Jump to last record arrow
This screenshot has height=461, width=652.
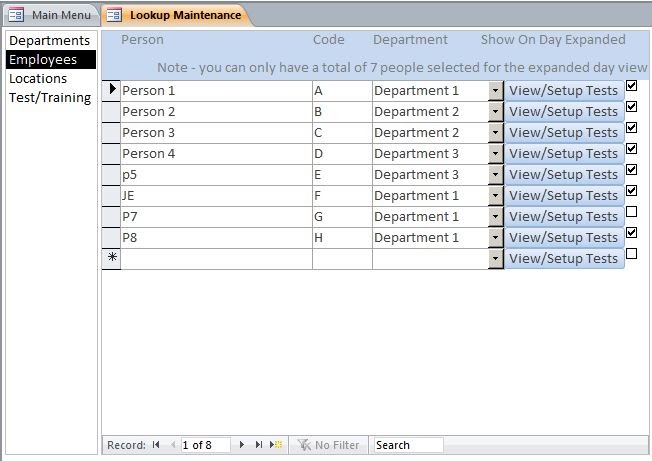[x=259, y=445]
